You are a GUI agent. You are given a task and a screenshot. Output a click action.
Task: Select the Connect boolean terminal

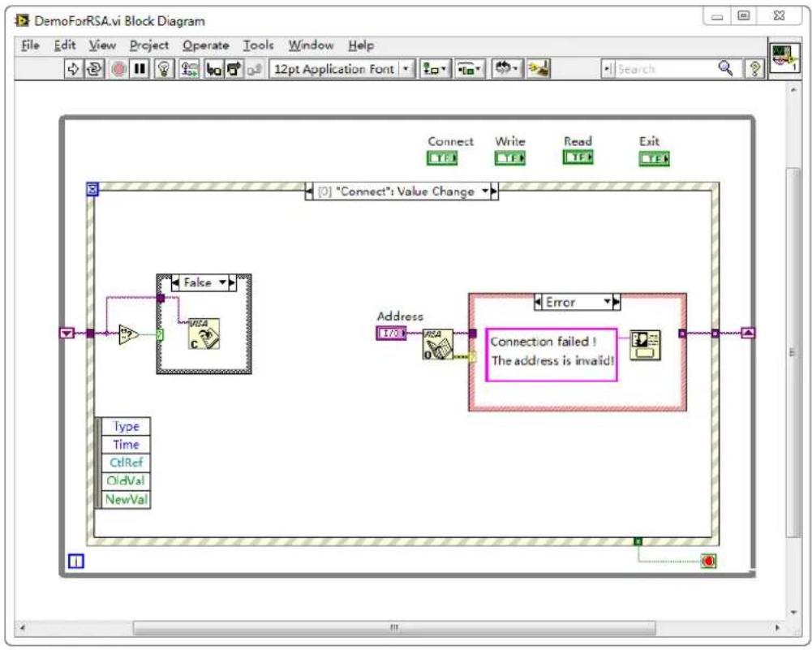coord(442,158)
